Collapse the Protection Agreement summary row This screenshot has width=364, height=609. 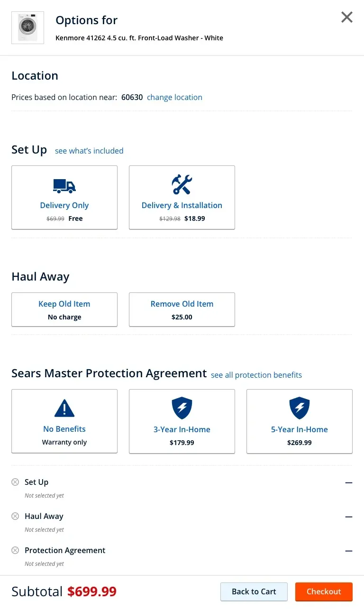click(x=349, y=551)
